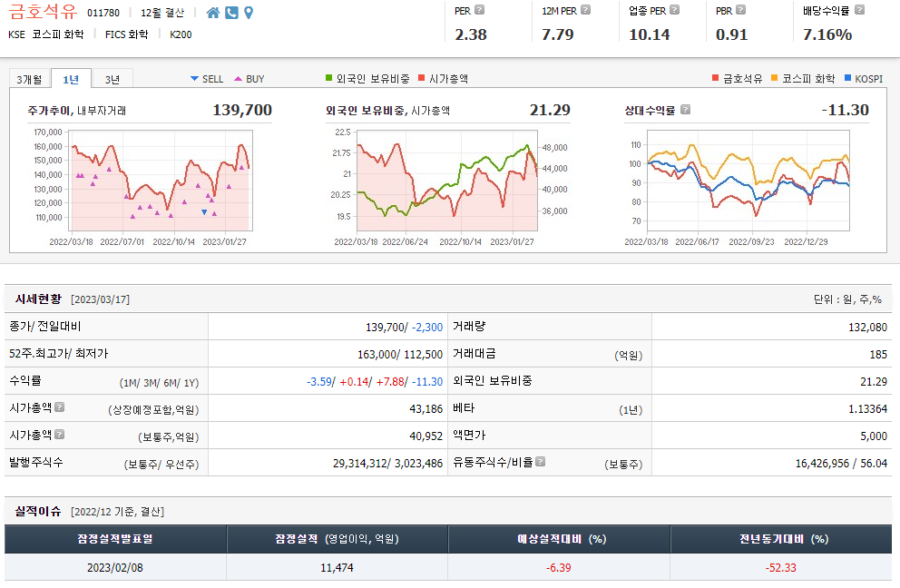Viewport: 900px width, 588px height.
Task: Click red 시가총액 legend swatch
Action: pyautogui.click(x=422, y=78)
